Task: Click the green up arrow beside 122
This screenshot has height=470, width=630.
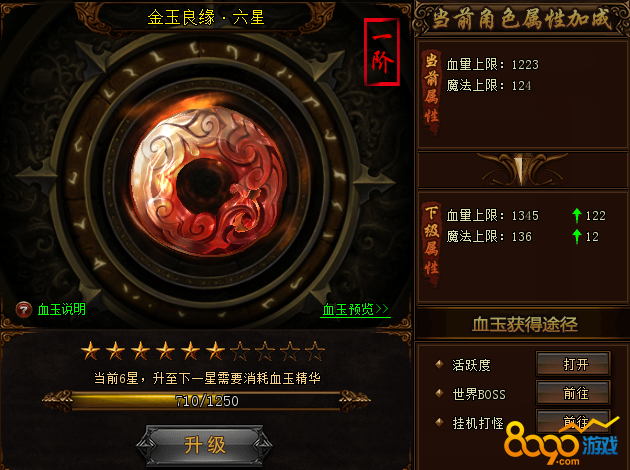Action: 577,216
